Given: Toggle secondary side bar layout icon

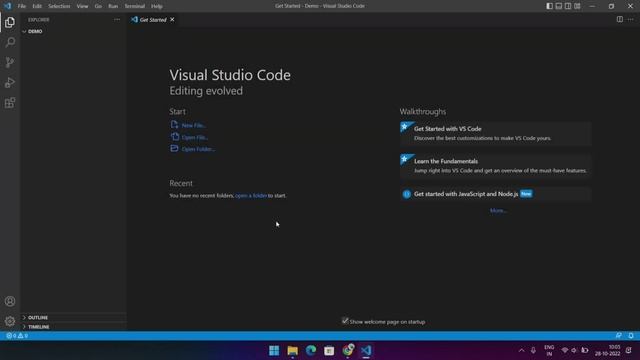Looking at the screenshot, I should coord(568,6).
